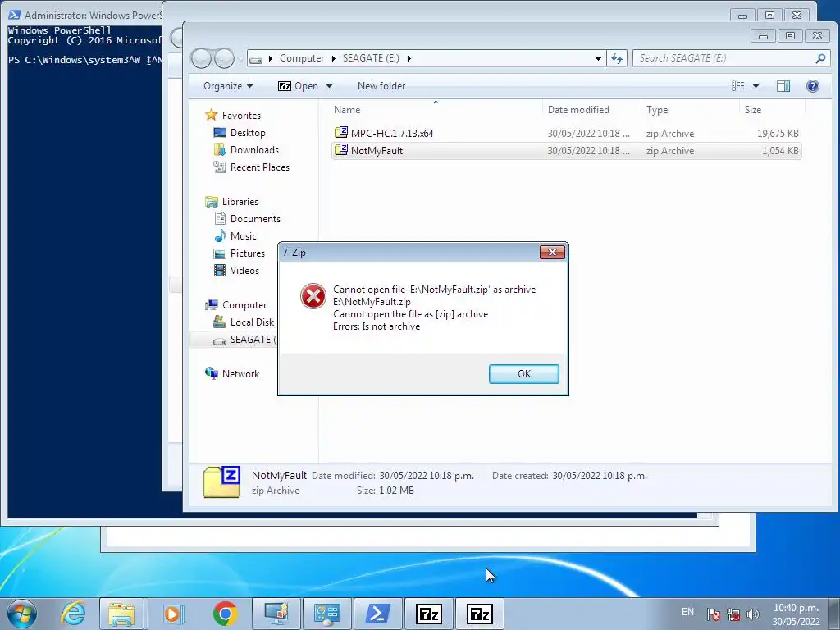The height and width of the screenshot is (630, 840).
Task: Sort by the Date modified column
Action: click(x=578, y=110)
